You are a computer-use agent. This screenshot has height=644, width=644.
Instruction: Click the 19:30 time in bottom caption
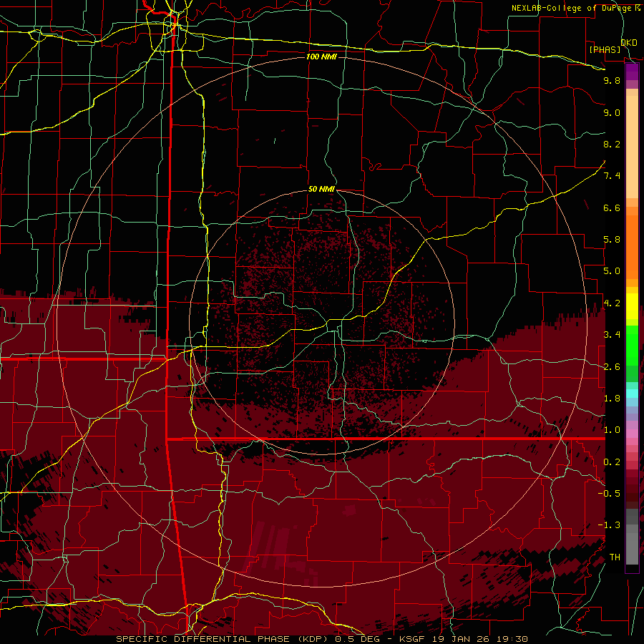[511, 639]
